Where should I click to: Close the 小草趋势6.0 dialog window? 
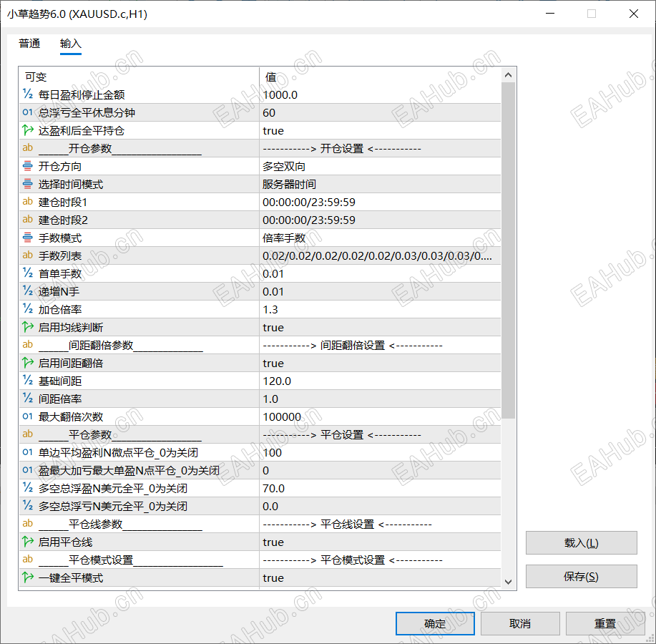(x=633, y=14)
